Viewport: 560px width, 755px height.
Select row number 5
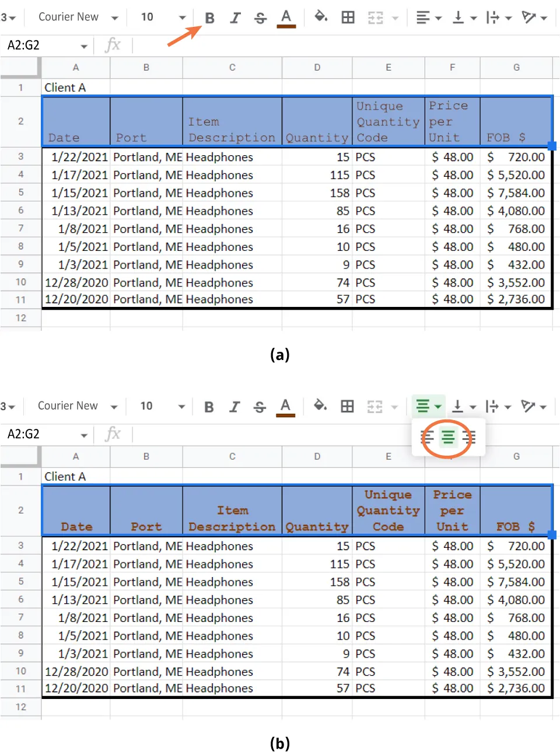coord(20,193)
